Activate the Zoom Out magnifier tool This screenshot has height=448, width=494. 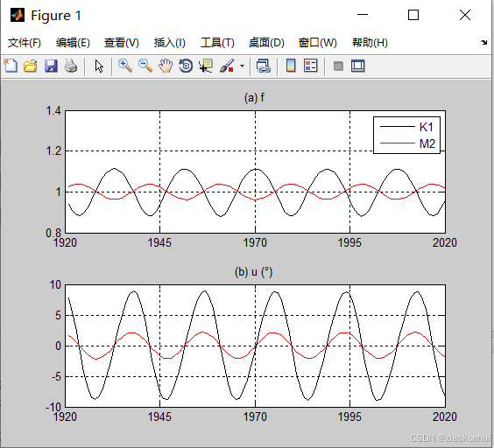145,66
